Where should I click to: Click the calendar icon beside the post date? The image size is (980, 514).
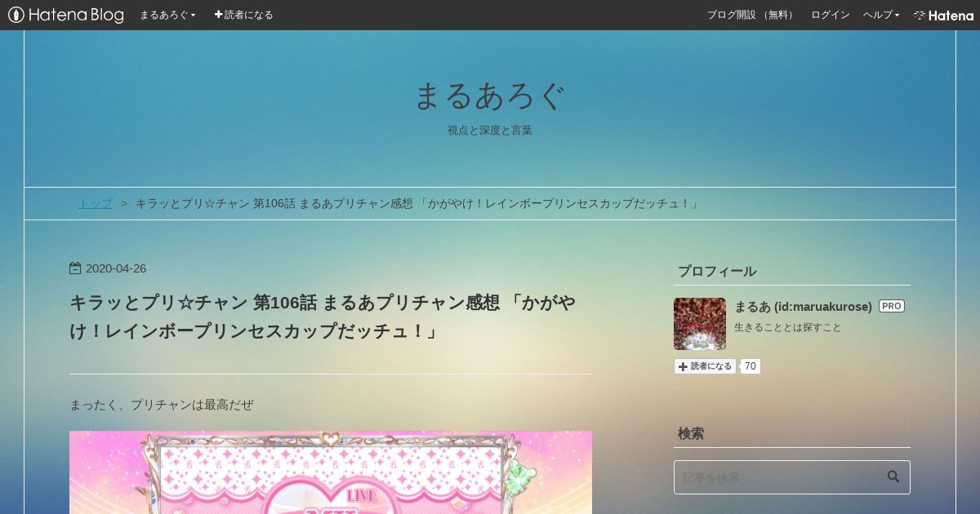coord(75,268)
